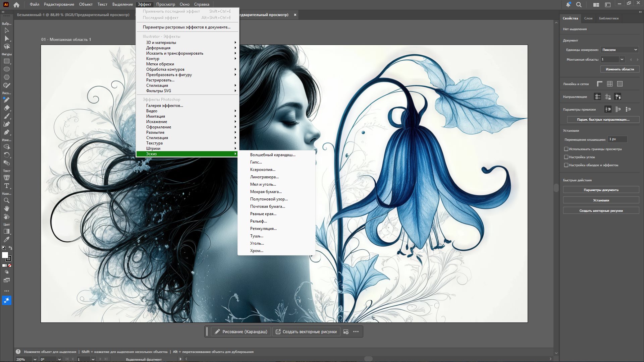Image resolution: width=644 pixels, height=362 pixels.
Task: Toggle the pixel grid icon
Action: [x=620, y=84]
